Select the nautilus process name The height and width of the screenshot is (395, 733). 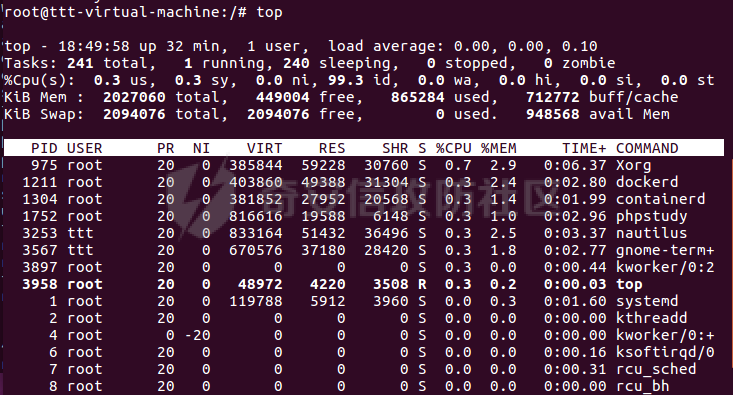pos(652,233)
